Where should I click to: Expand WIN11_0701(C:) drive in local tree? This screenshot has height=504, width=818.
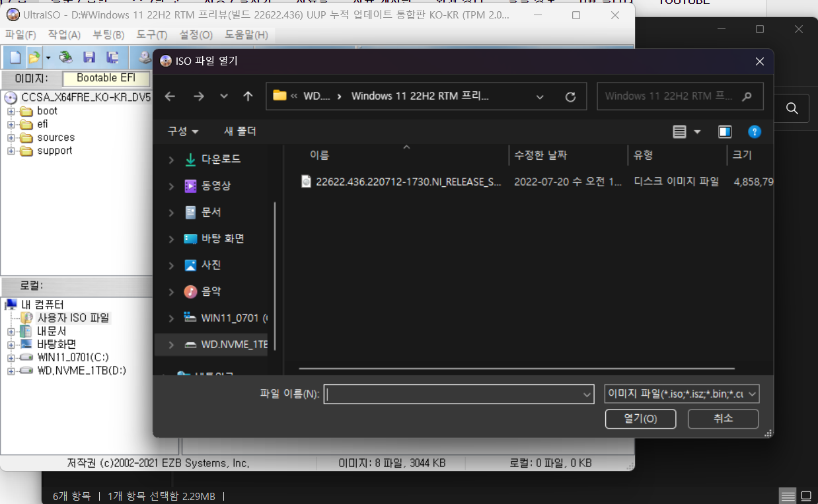[x=11, y=357]
